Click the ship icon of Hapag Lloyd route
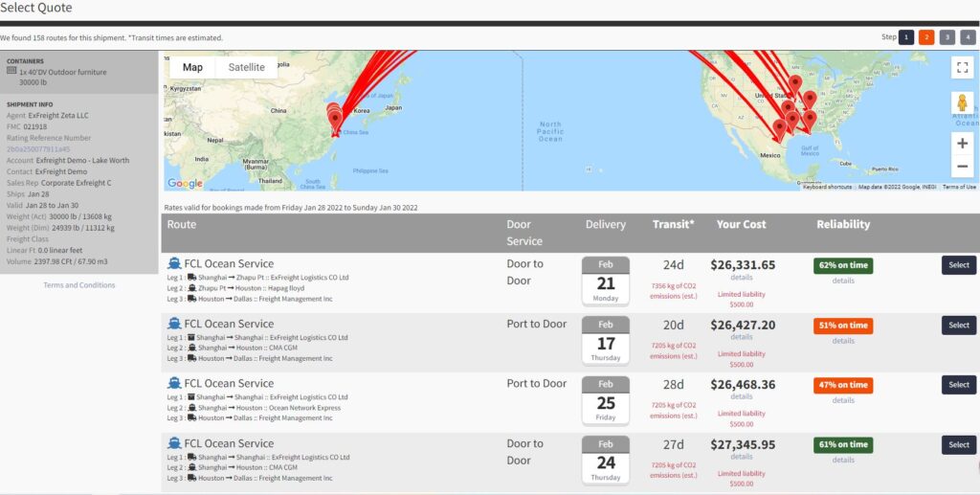The height and width of the screenshot is (495, 980). [x=174, y=263]
